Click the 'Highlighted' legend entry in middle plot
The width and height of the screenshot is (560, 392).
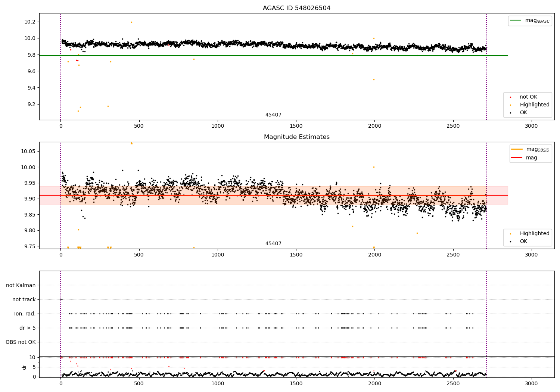(x=530, y=233)
